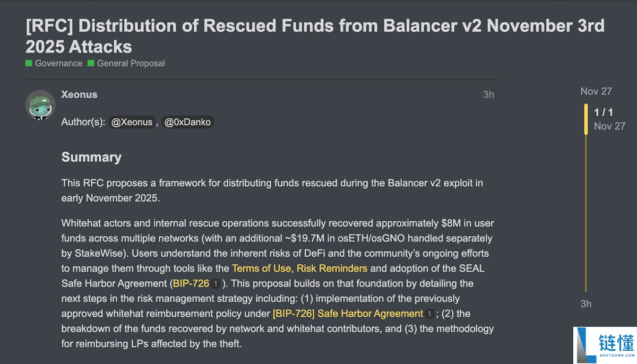Open [BIP-726] Safe Harbor Agreement link
Screen dimensions: 637x364
pos(348,314)
